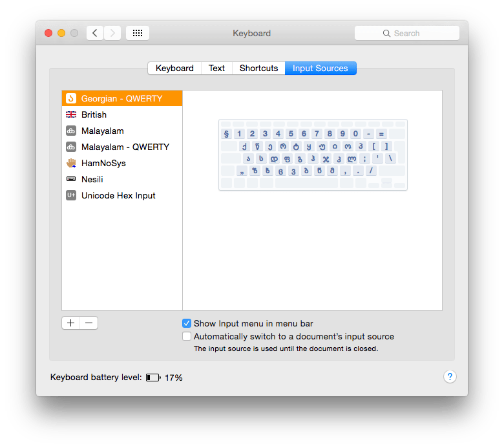The height and width of the screenshot is (448, 504).
Task: Click the Georgian letter icon
Action: pos(71,98)
